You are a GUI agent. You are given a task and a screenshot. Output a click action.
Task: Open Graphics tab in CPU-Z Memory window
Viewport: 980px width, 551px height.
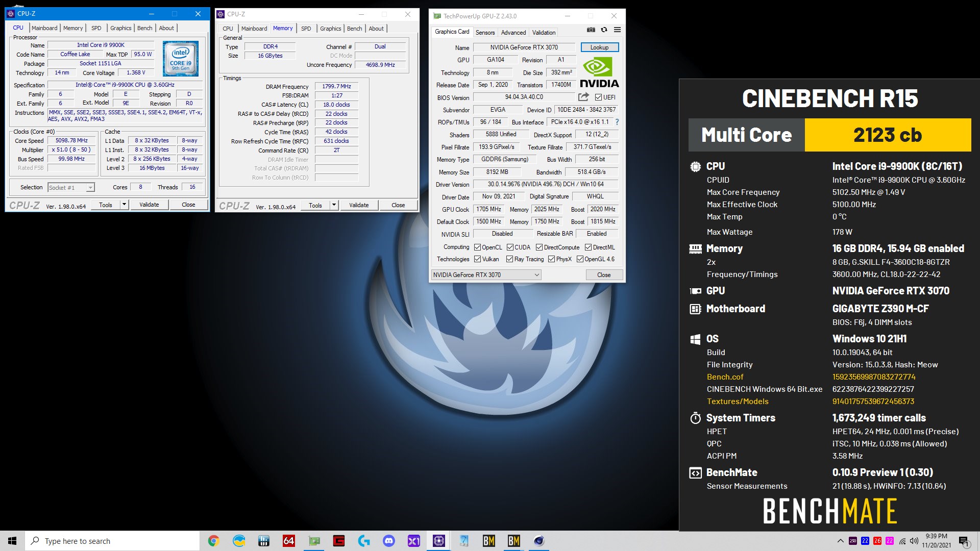[x=330, y=29]
